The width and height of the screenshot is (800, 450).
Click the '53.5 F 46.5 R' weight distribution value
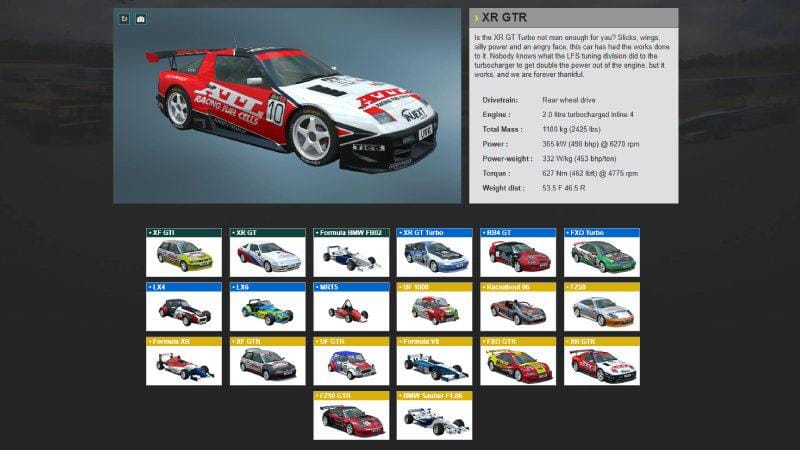[x=563, y=188]
